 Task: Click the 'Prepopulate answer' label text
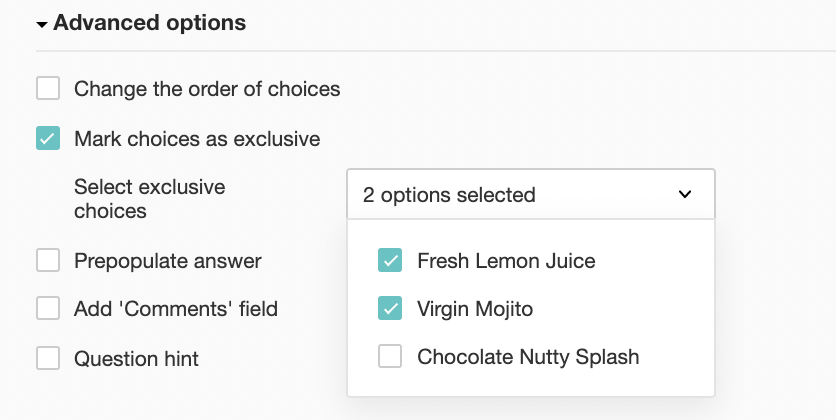point(168,261)
